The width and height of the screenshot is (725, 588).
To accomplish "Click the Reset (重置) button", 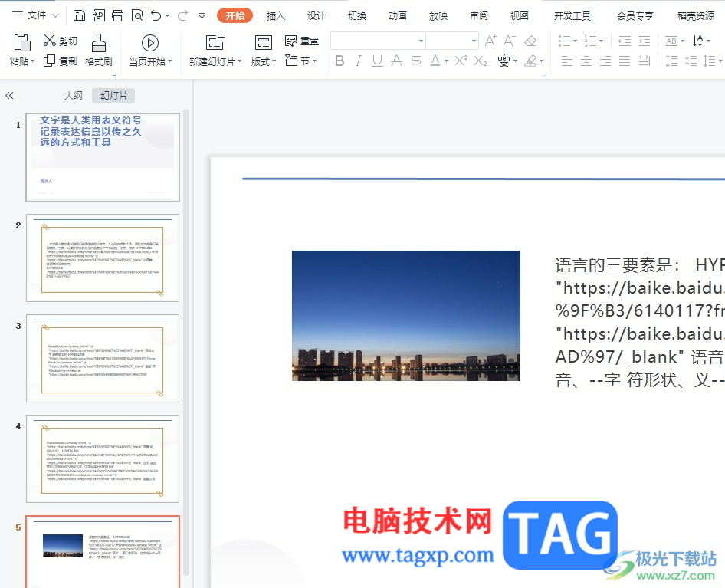I will pyautogui.click(x=302, y=41).
